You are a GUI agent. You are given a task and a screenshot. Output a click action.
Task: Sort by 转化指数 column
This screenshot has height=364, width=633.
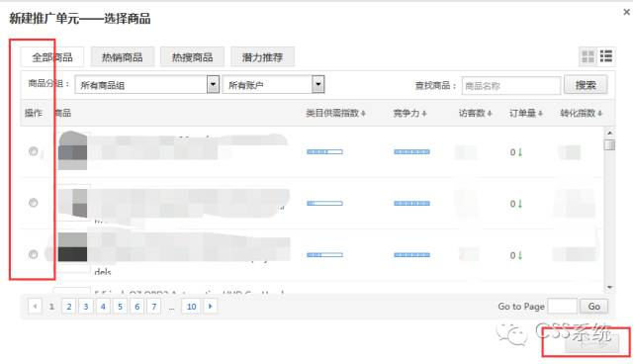coord(581,113)
